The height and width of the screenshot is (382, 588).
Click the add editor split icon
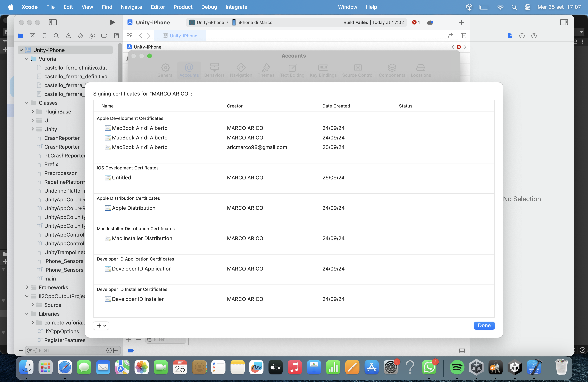[x=463, y=36]
